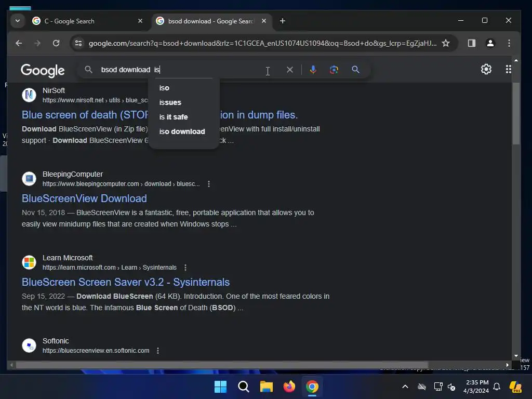Clear the search box with the X

coord(290,70)
